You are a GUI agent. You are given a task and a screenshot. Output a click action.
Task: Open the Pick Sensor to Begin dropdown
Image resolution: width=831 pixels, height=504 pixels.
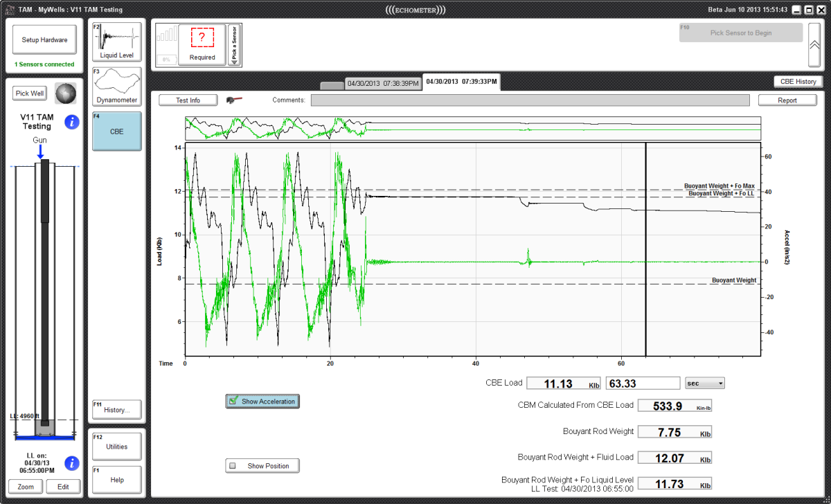tap(740, 32)
